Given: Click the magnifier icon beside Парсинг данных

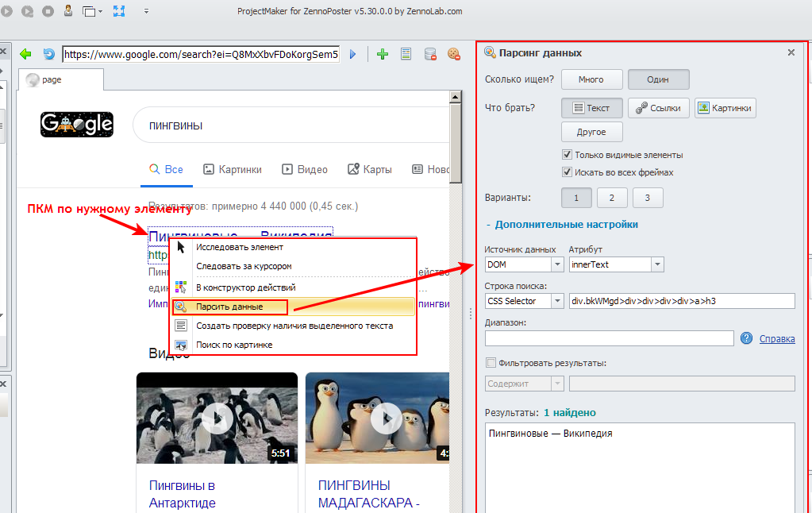Looking at the screenshot, I should [x=490, y=52].
